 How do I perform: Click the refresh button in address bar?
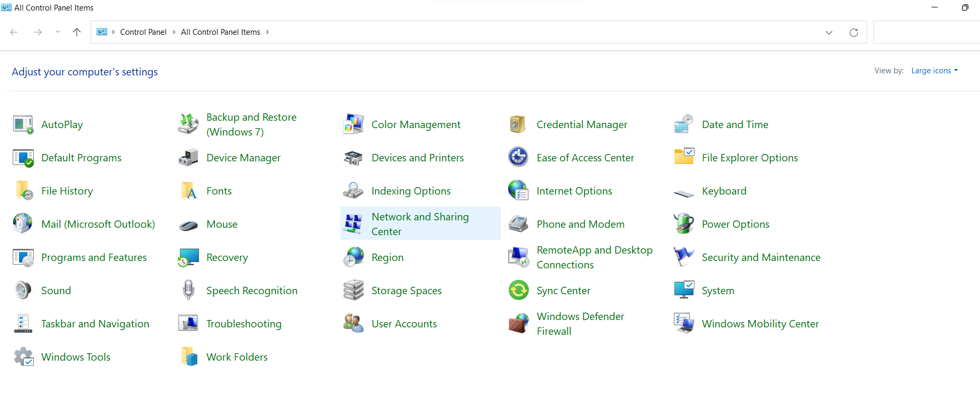[853, 32]
